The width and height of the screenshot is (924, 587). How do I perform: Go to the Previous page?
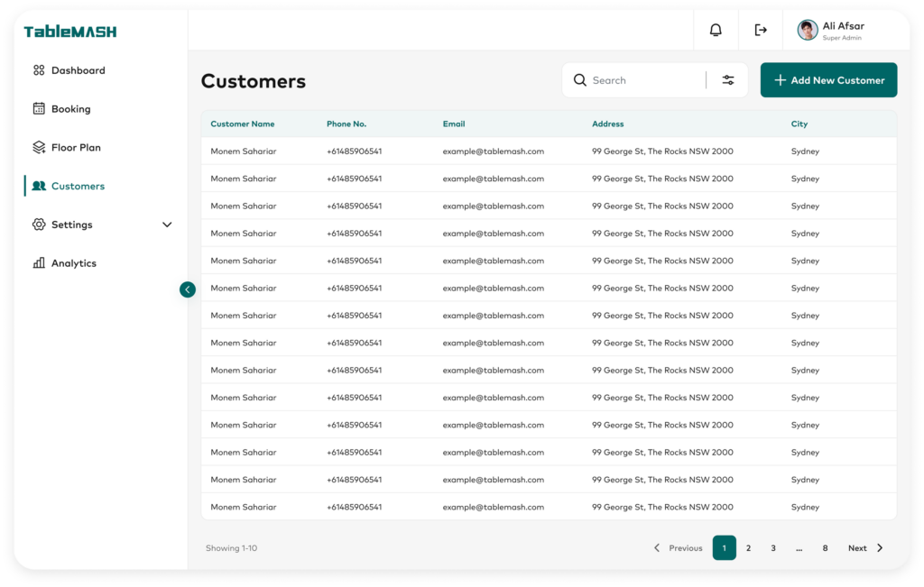678,548
